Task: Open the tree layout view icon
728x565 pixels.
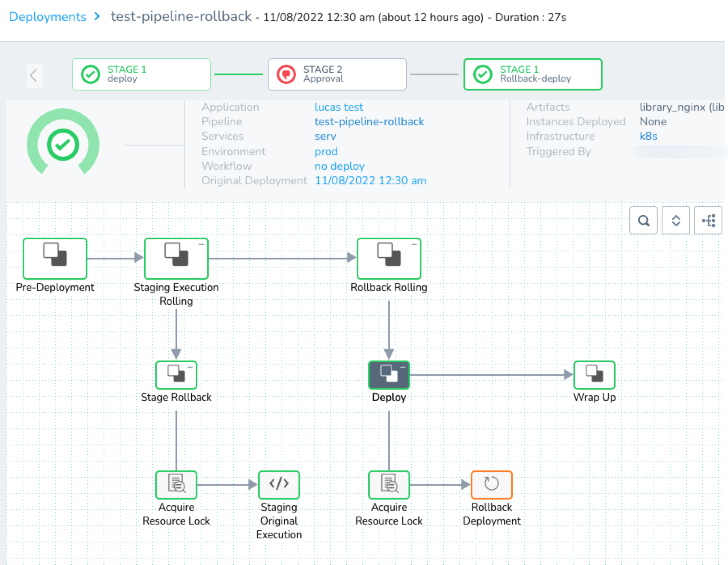Action: [708, 221]
